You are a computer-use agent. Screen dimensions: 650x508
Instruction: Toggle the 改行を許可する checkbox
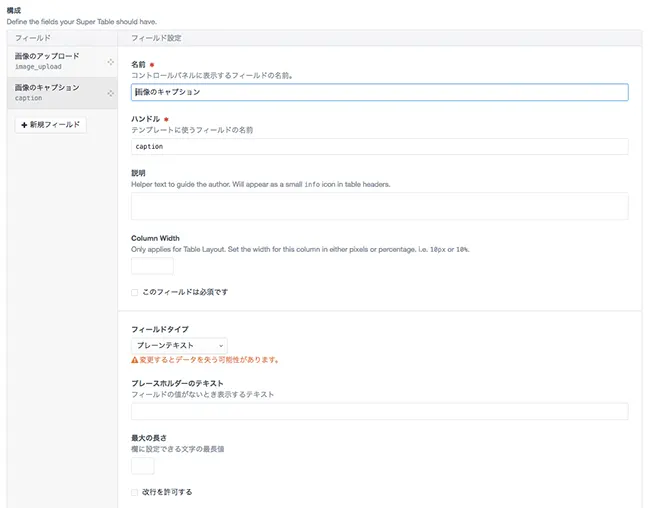pos(135,492)
